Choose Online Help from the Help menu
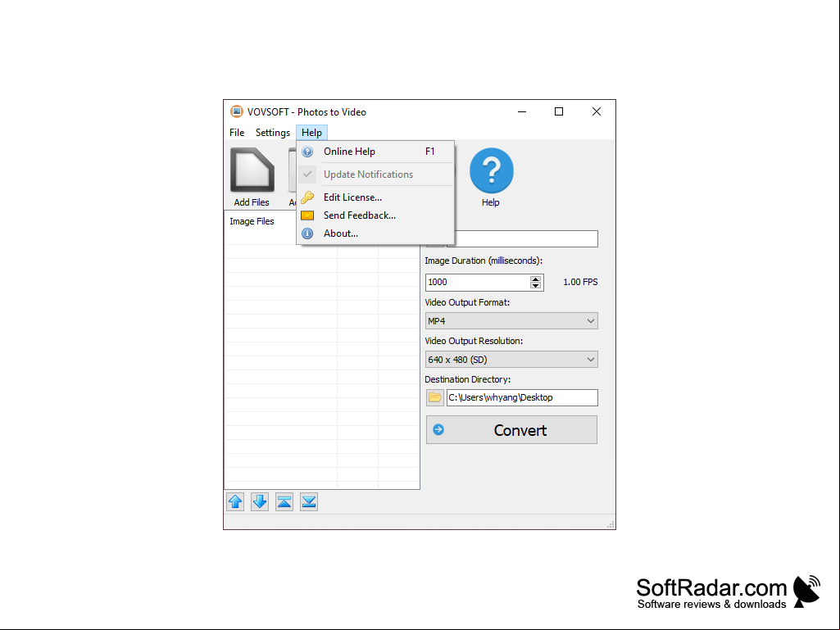Viewport: 840px width, 630px height. click(x=375, y=152)
